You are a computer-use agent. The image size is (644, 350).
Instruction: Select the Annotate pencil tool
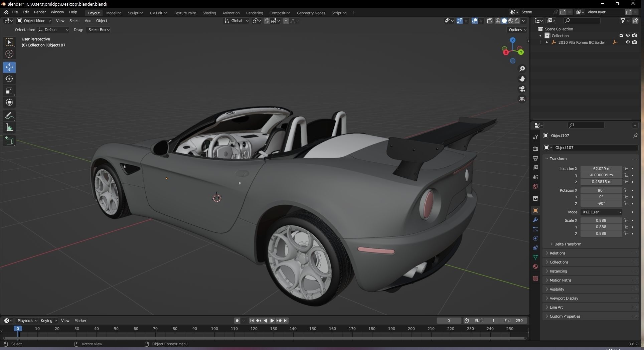tap(9, 116)
